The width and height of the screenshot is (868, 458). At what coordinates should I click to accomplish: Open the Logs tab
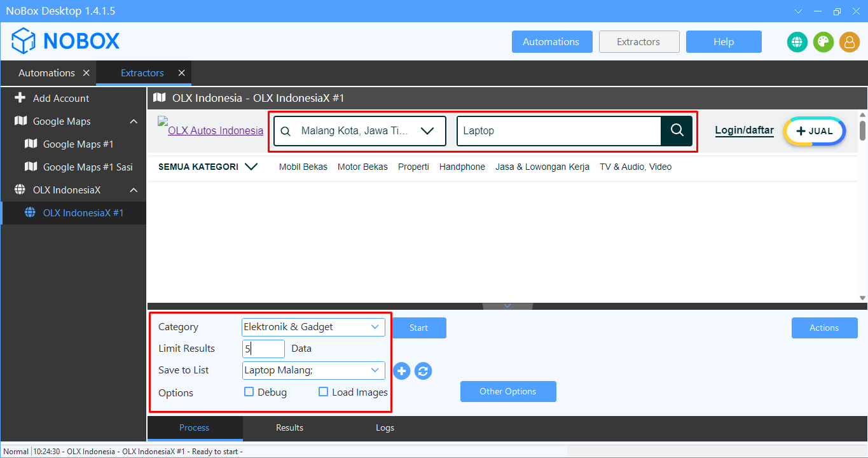click(x=385, y=427)
